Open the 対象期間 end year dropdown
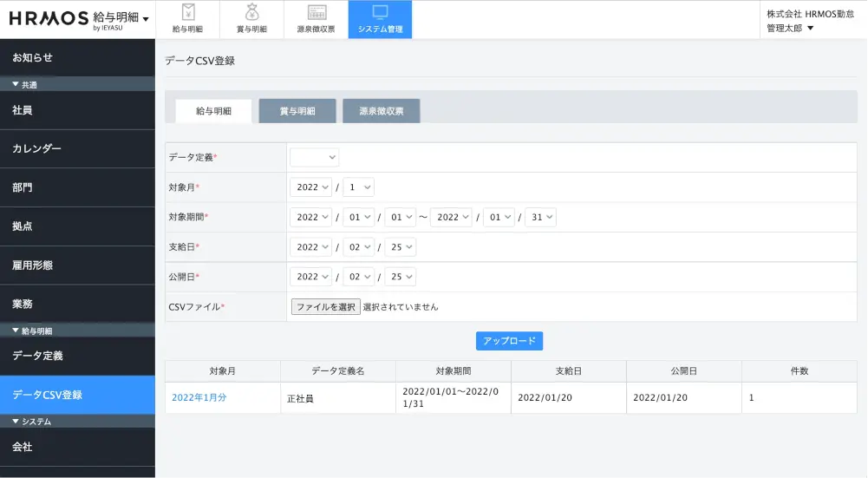The height and width of the screenshot is (478, 868). pos(451,217)
